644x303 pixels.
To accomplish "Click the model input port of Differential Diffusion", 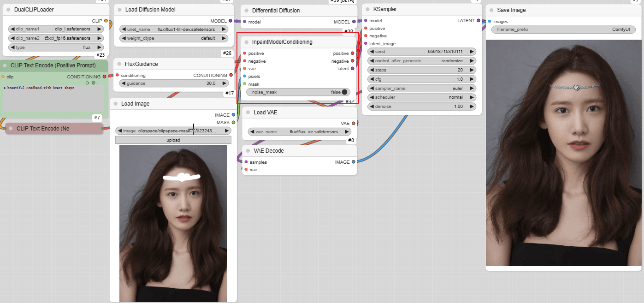I will click(244, 22).
